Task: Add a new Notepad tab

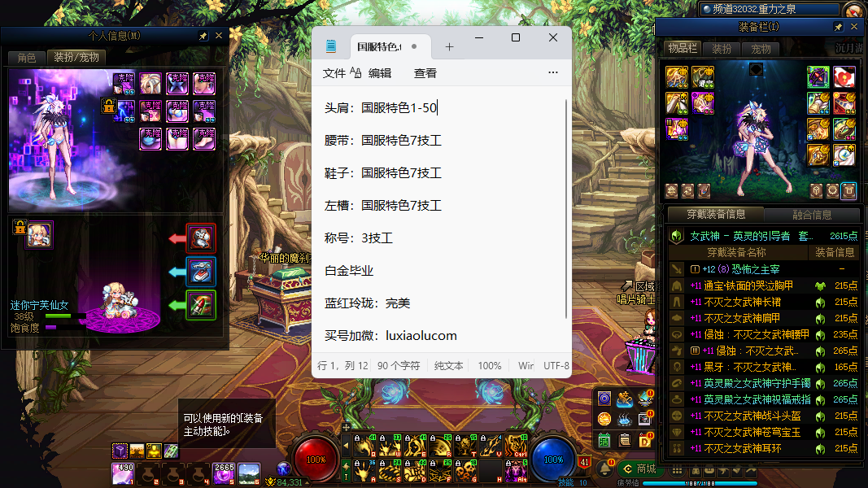Action: coord(449,47)
